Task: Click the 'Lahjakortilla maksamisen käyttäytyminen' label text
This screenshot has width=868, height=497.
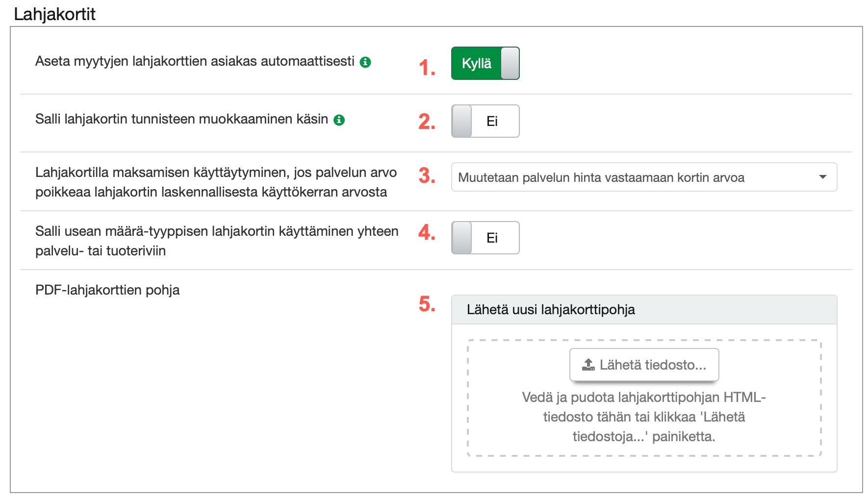Action: (216, 182)
